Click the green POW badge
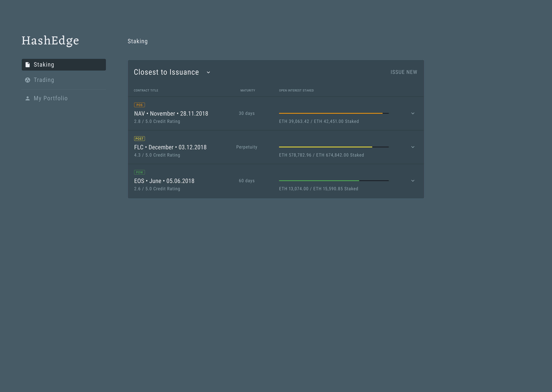The image size is (552, 392). coord(139,172)
